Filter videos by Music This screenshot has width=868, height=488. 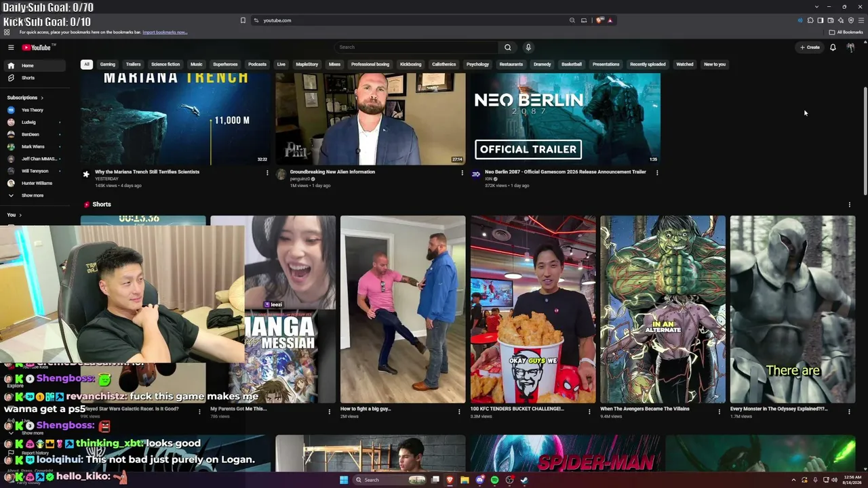197,64
